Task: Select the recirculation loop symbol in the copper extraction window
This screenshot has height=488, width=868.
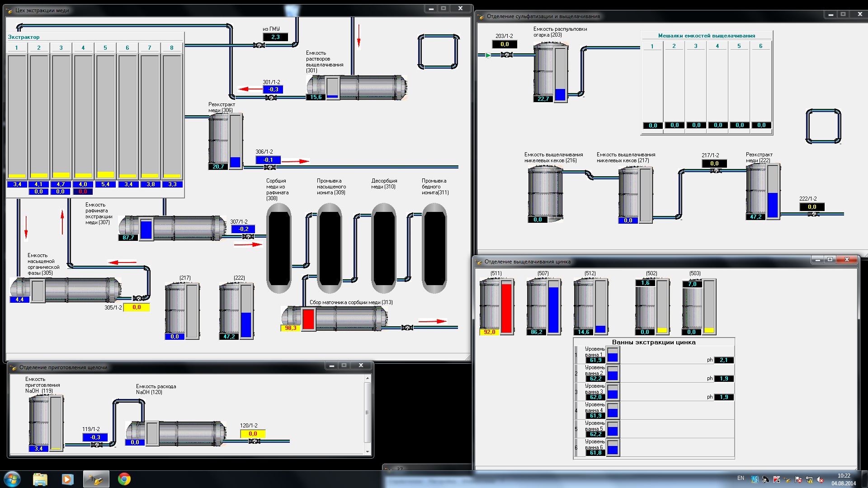Action: (439, 52)
